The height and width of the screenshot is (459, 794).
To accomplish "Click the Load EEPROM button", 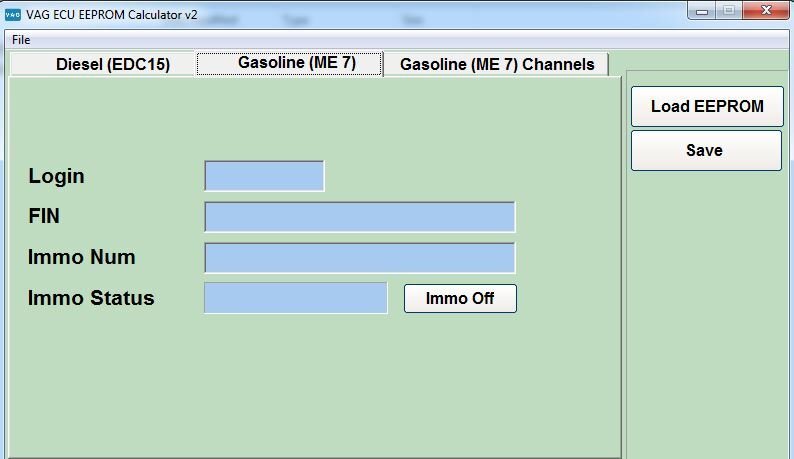I will (706, 106).
